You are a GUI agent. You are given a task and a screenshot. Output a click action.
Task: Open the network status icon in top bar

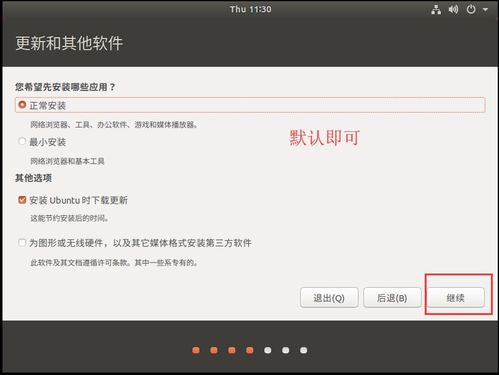436,10
